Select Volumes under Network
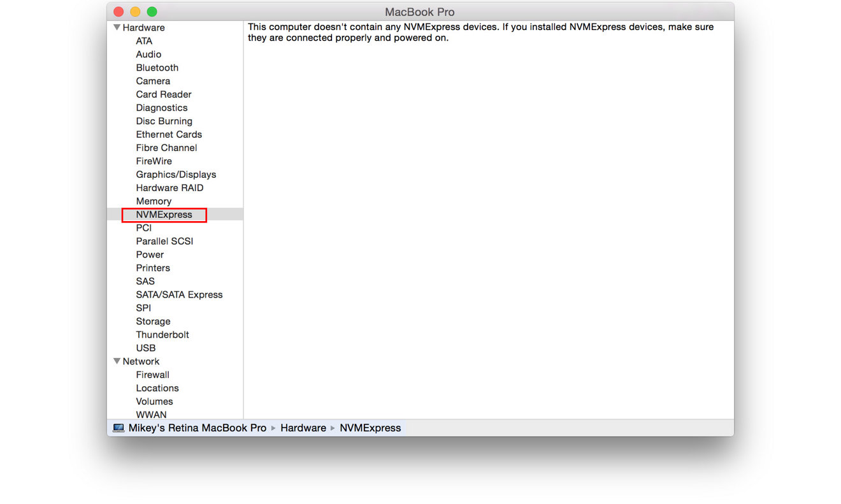The height and width of the screenshot is (504, 841). [x=154, y=402]
